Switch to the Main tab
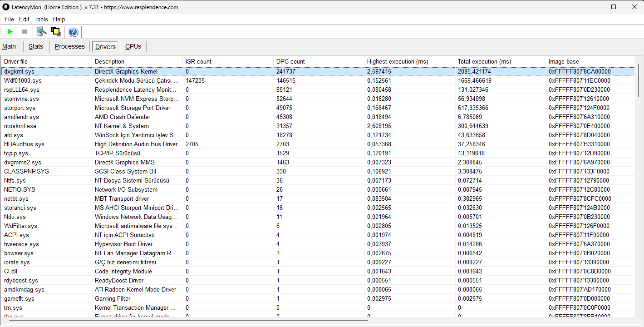This screenshot has height=327, width=644. [9, 46]
